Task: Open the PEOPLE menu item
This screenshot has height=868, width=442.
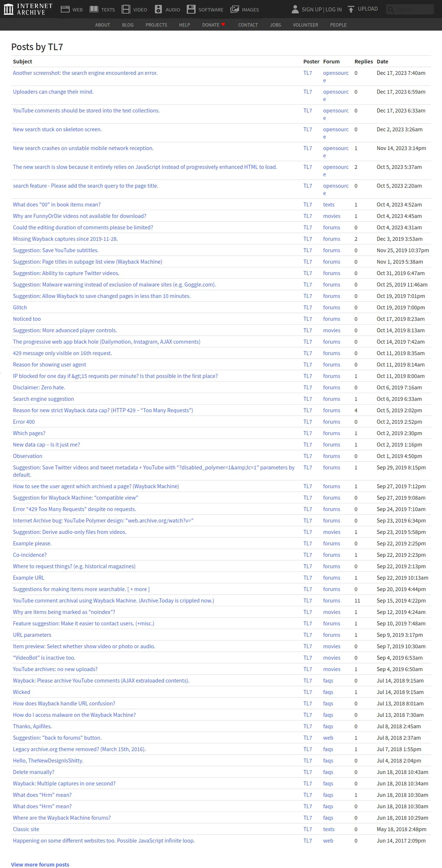Action: click(x=338, y=25)
